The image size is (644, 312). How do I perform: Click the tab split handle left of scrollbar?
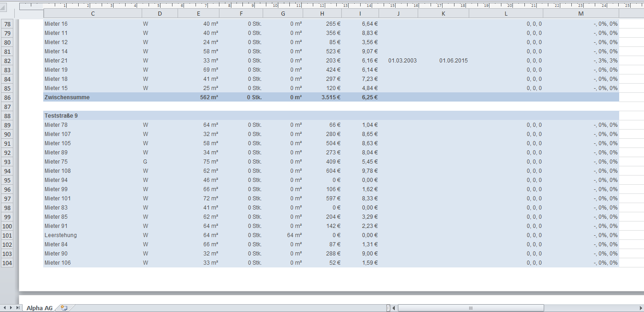[x=388, y=308]
